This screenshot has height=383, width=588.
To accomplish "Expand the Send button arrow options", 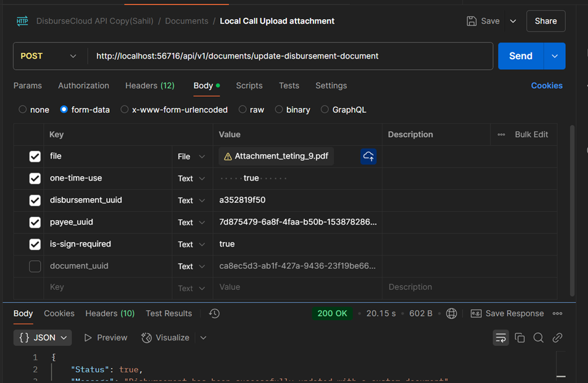I will pos(554,56).
